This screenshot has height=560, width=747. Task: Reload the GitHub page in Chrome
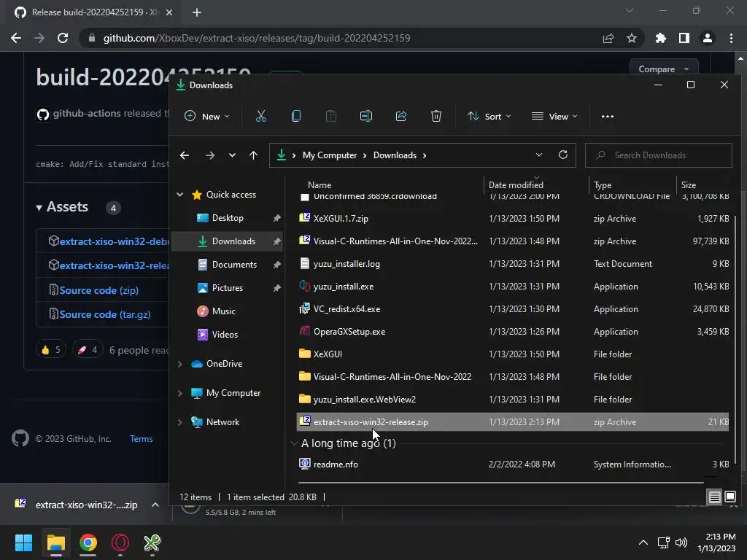tap(63, 38)
